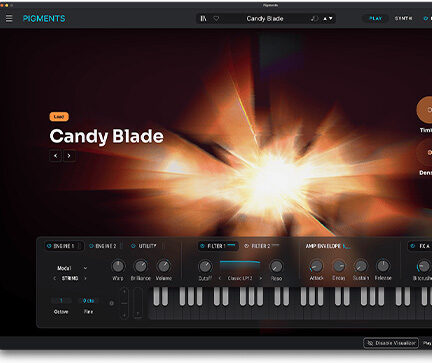Select the Engine 2 tab

[106, 246]
